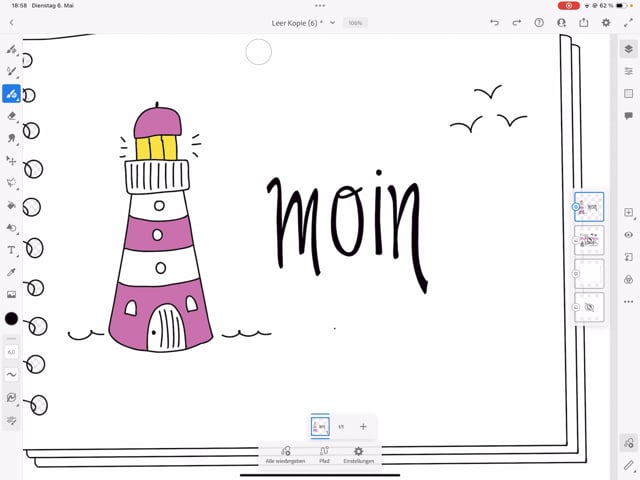This screenshot has height=480, width=640.
Task: Toggle layer visibility eye icon
Action: 628,235
